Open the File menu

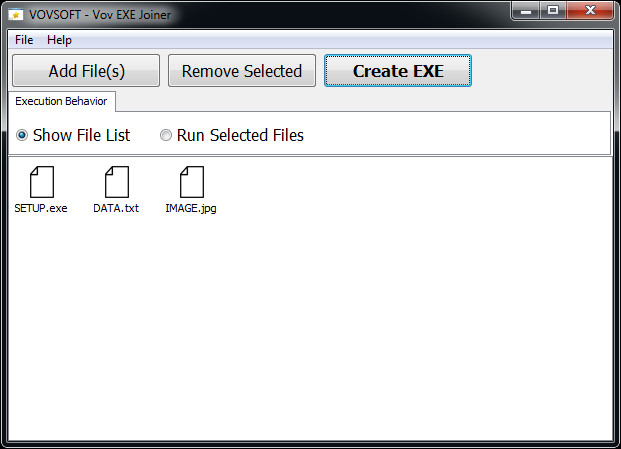[x=24, y=40]
